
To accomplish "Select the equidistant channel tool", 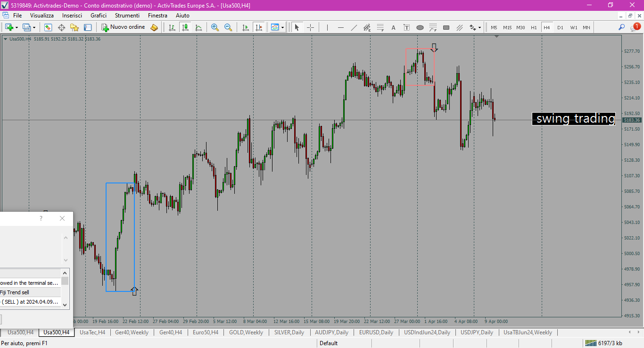I will point(367,27).
